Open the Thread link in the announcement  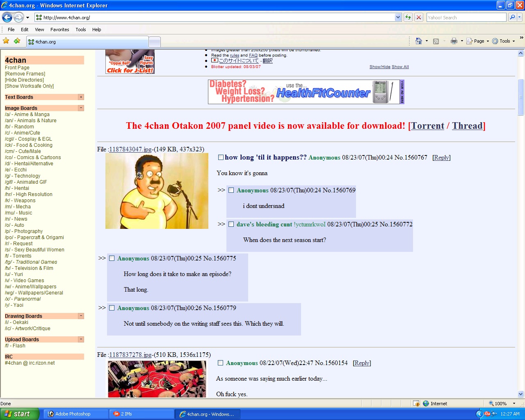[467, 126]
